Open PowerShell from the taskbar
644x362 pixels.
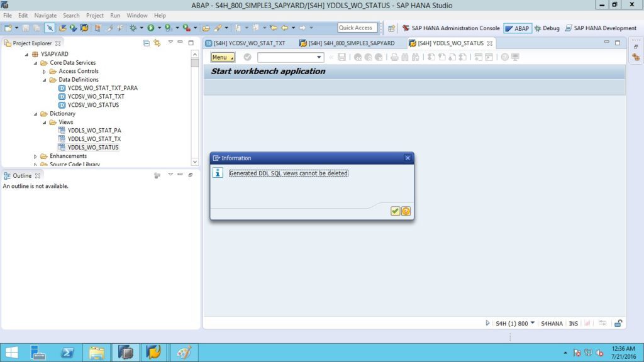(67, 352)
